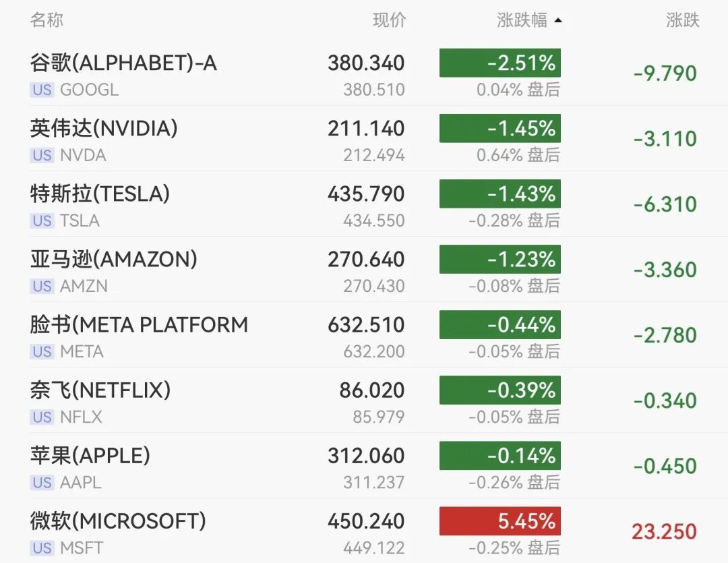The width and height of the screenshot is (728, 563).
Task: Open the 英伟达(NVIDIA) stock row
Action: pyautogui.click(x=364, y=139)
